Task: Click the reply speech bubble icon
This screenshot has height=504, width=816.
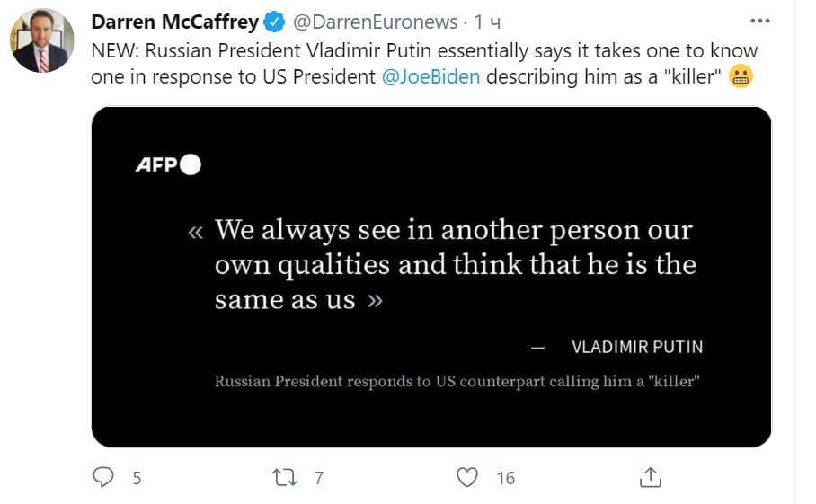Action: [104, 477]
